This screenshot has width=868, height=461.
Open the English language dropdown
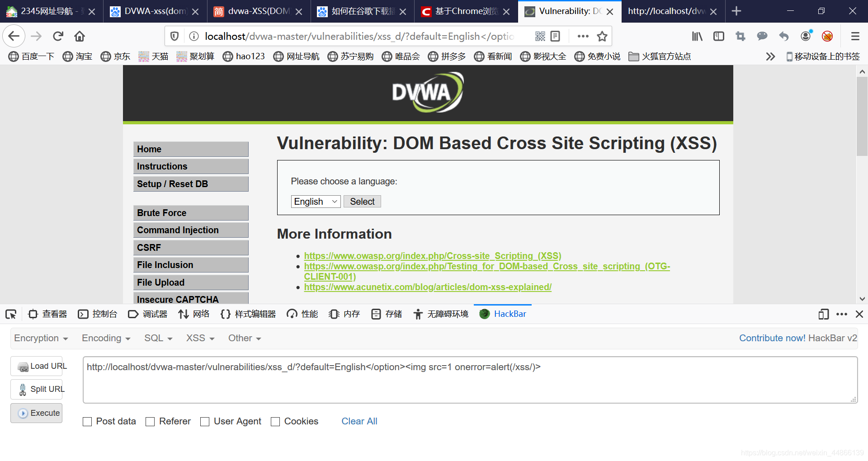(x=316, y=202)
